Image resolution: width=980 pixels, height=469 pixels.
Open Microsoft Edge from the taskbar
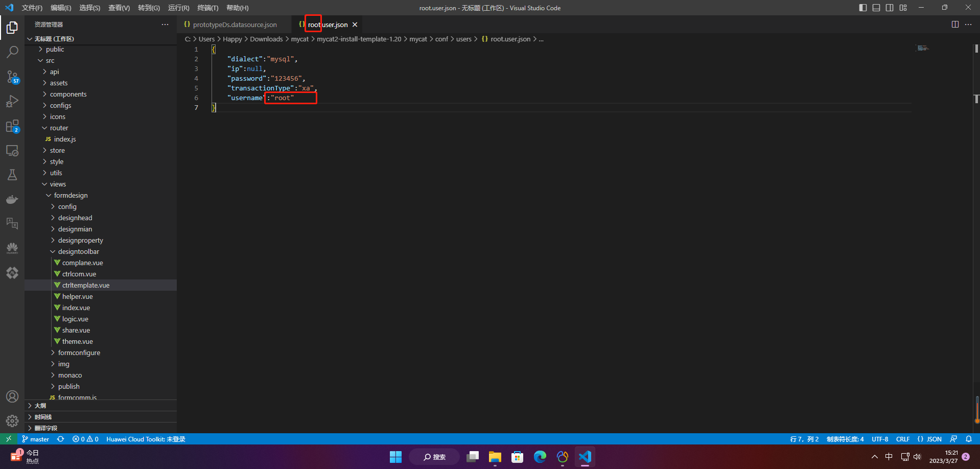[x=540, y=457]
